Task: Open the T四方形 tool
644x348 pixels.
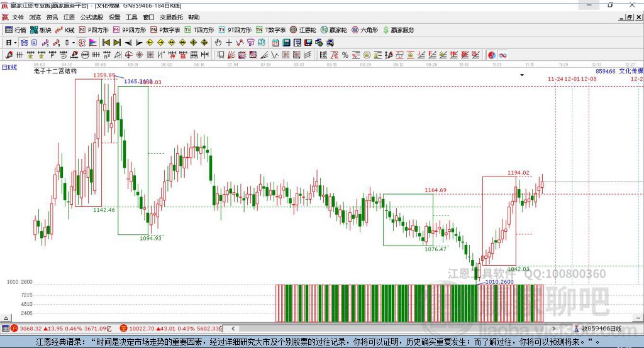Action: click(x=199, y=30)
